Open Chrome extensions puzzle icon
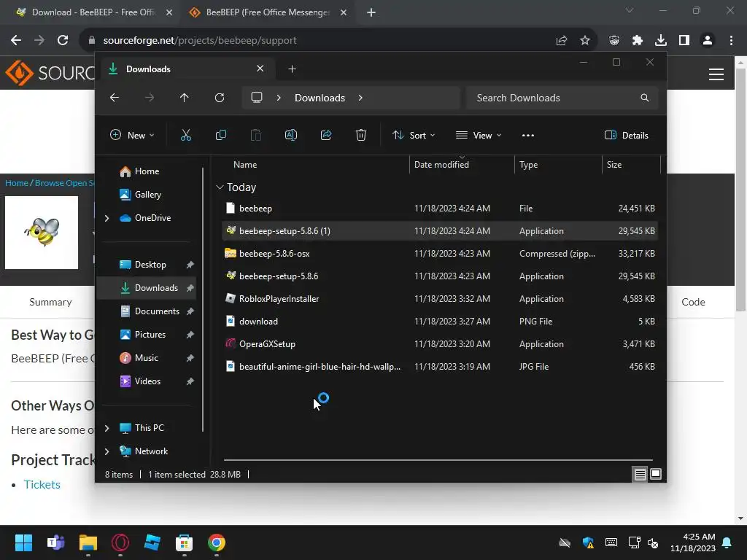The height and width of the screenshot is (560, 747). click(638, 41)
